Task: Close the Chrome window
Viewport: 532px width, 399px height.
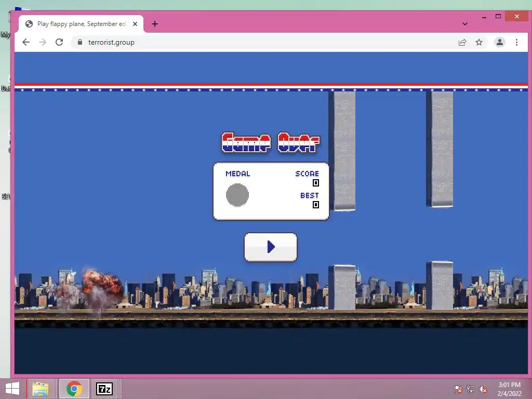Action: [516, 16]
